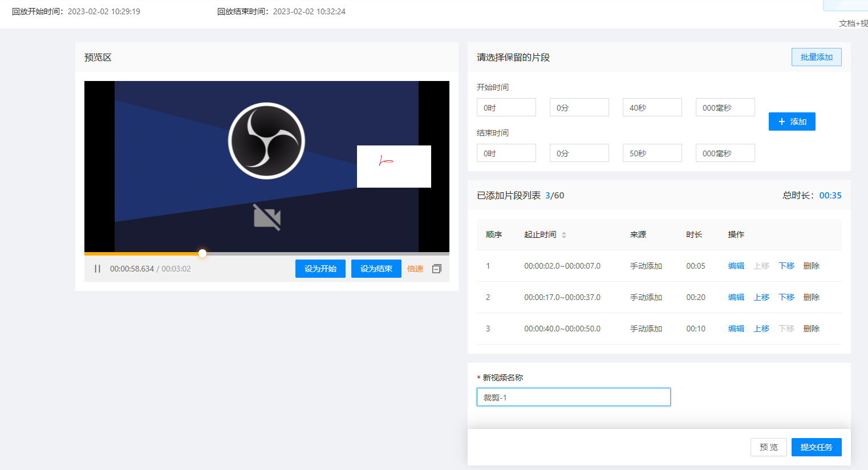Screen dimensions: 868x470
Task: Click the 起止时间 column header
Action: coord(540,234)
